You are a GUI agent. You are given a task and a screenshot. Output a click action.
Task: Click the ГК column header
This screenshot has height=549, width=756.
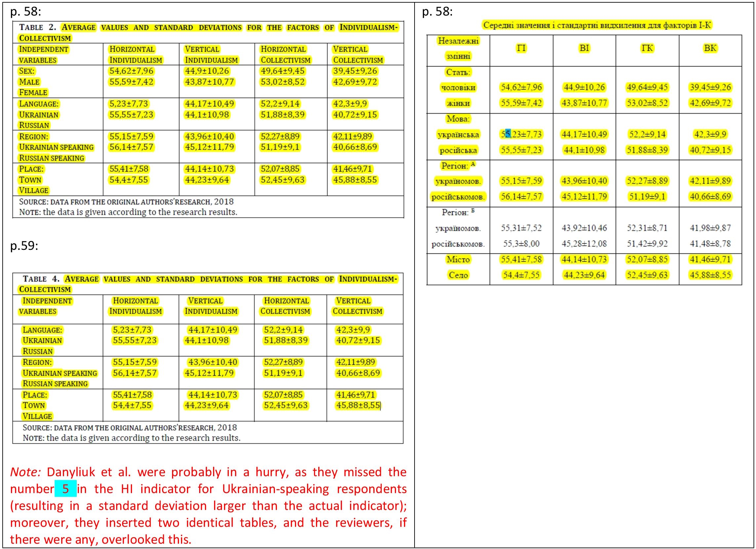(x=647, y=48)
